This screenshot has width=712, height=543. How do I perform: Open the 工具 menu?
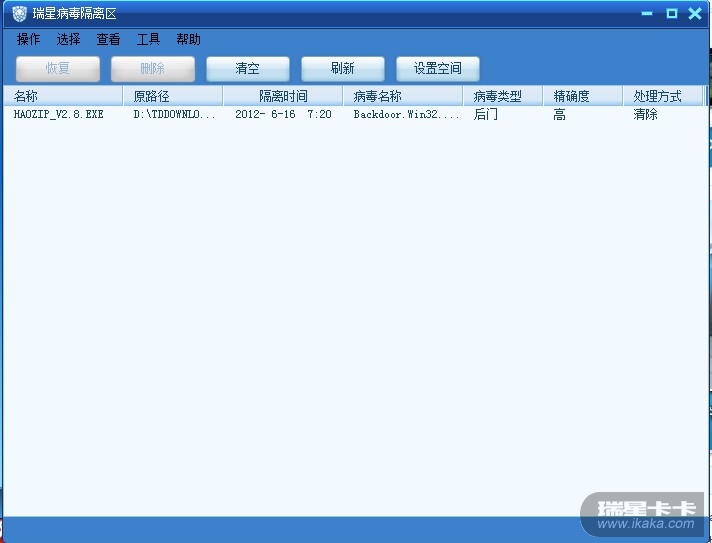pyautogui.click(x=148, y=39)
